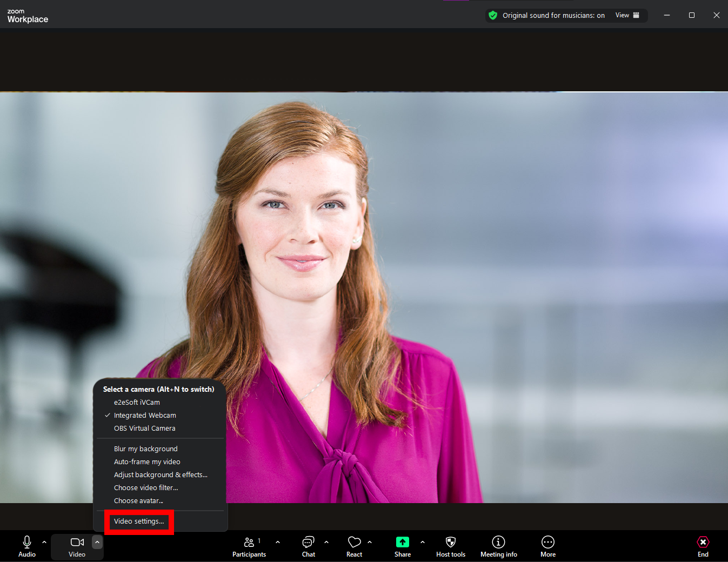The height and width of the screenshot is (562, 728).
Task: Open Choose avatar menu item
Action: point(138,500)
